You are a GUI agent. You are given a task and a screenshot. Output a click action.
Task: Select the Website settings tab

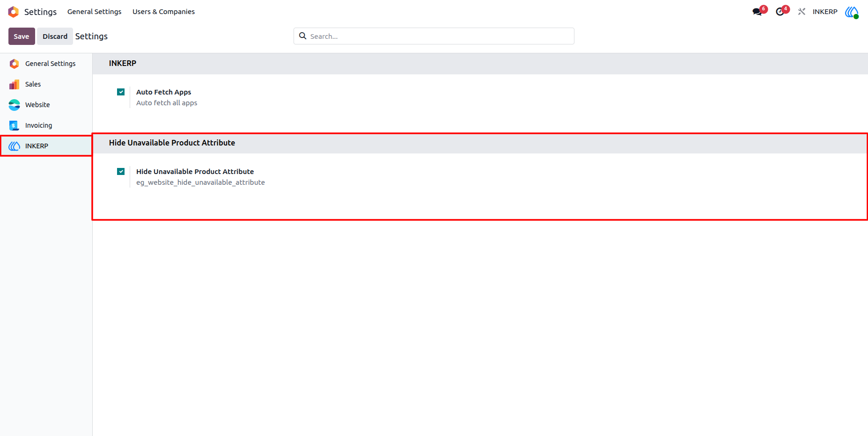(46, 105)
